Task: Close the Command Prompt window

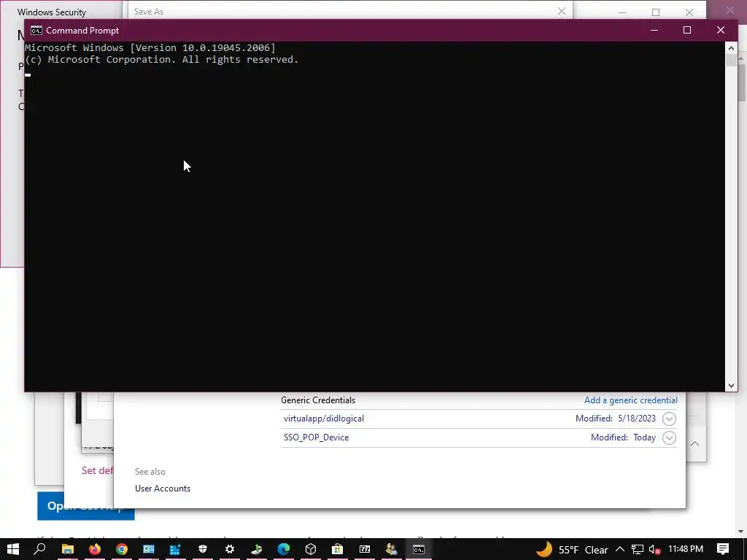Action: (720, 30)
